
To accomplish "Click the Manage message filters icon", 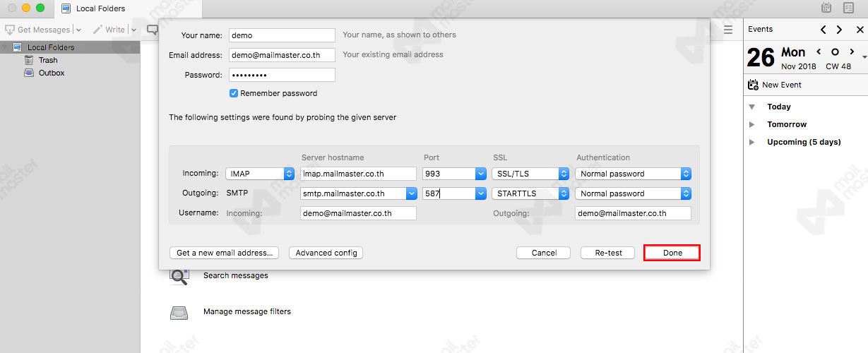I will tap(179, 312).
